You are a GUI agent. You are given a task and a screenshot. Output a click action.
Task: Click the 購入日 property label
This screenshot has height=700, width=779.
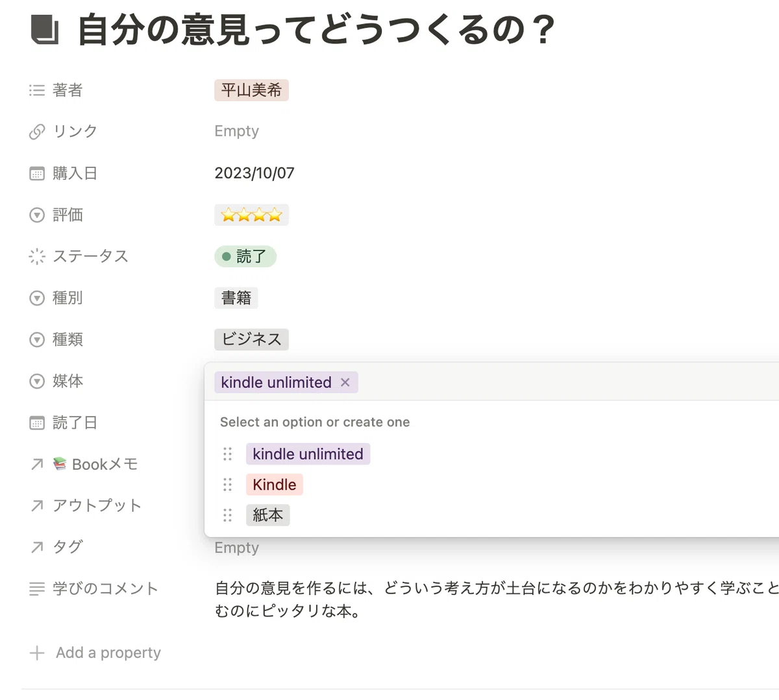point(75,173)
